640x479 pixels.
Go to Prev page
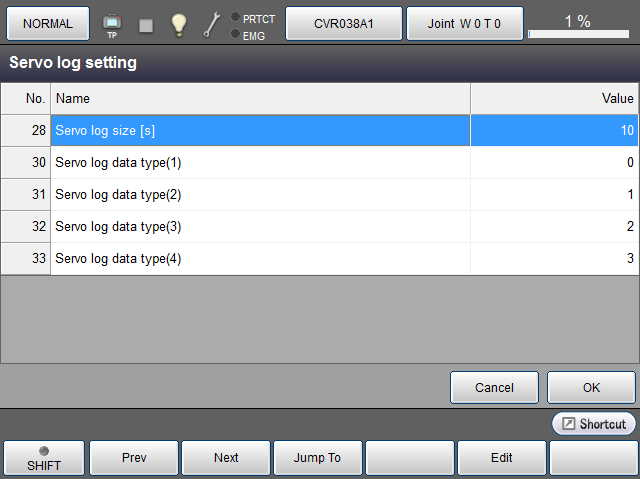point(134,457)
